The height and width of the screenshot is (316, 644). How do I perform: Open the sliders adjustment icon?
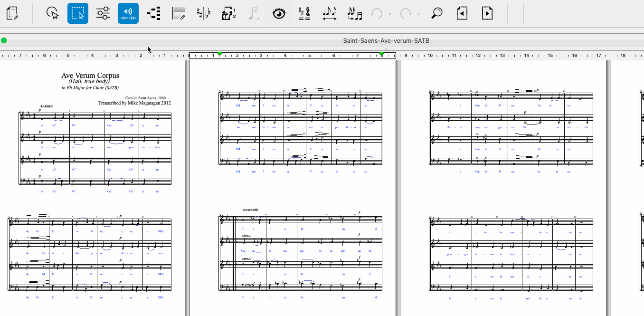coord(103,13)
